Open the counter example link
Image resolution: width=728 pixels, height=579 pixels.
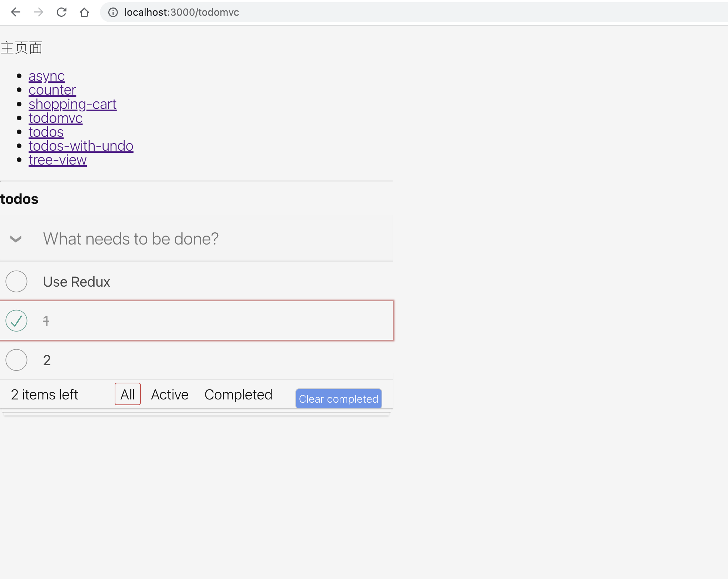[52, 90]
